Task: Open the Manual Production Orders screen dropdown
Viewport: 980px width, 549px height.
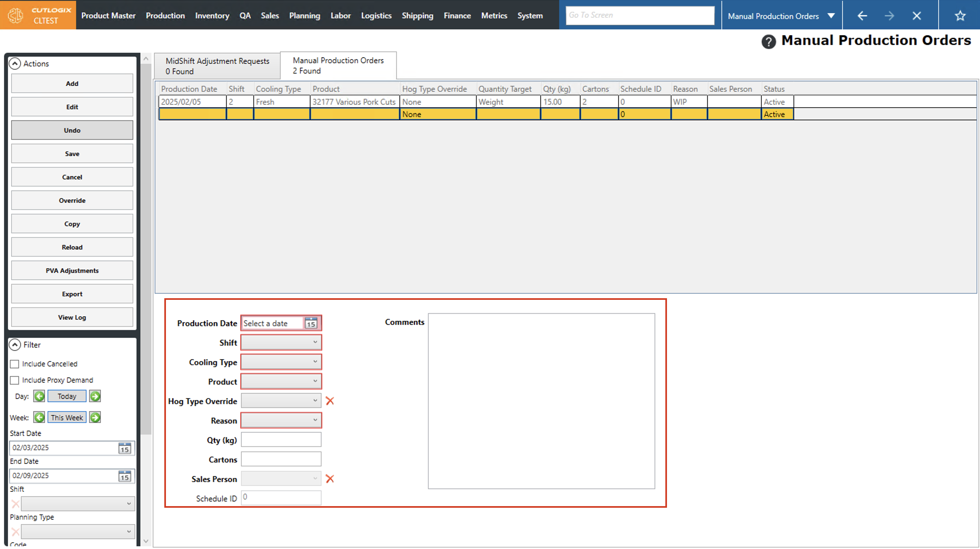Action: pos(831,16)
